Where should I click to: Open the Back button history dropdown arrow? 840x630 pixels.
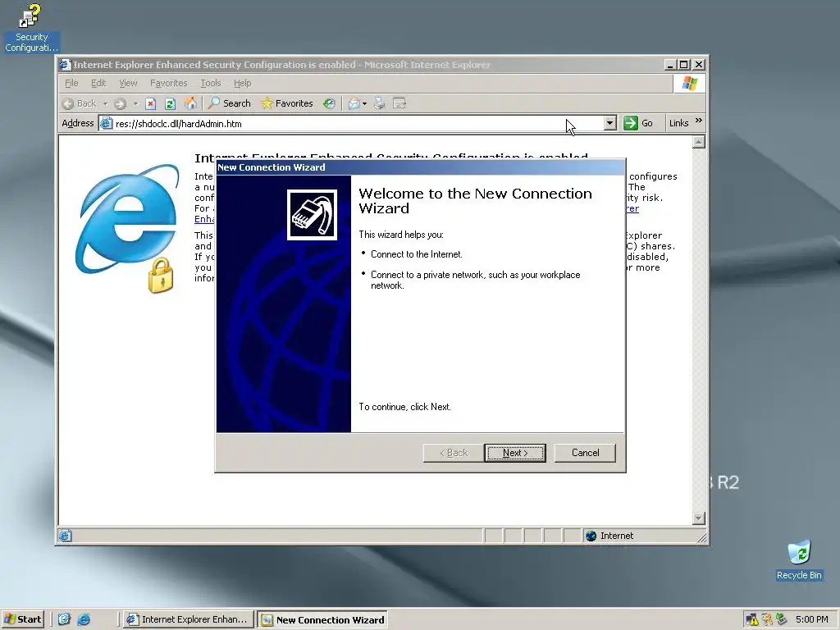pos(106,104)
